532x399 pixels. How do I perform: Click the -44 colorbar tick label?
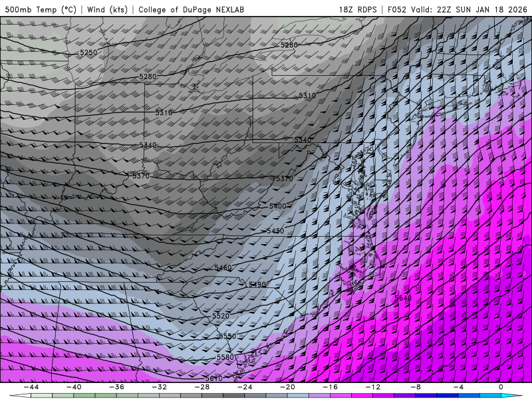click(x=31, y=387)
